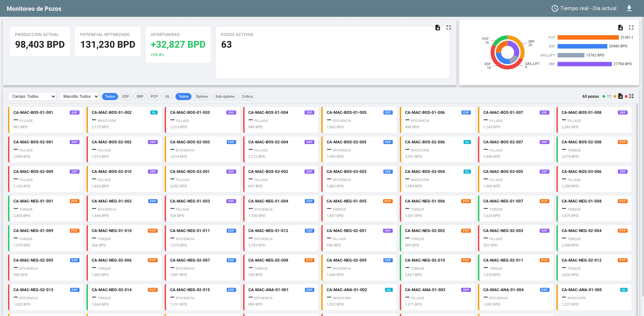Image resolution: width=644 pixels, height=316 pixels.
Task: Click the export icon on the pump type chart
Action: click(621, 28)
